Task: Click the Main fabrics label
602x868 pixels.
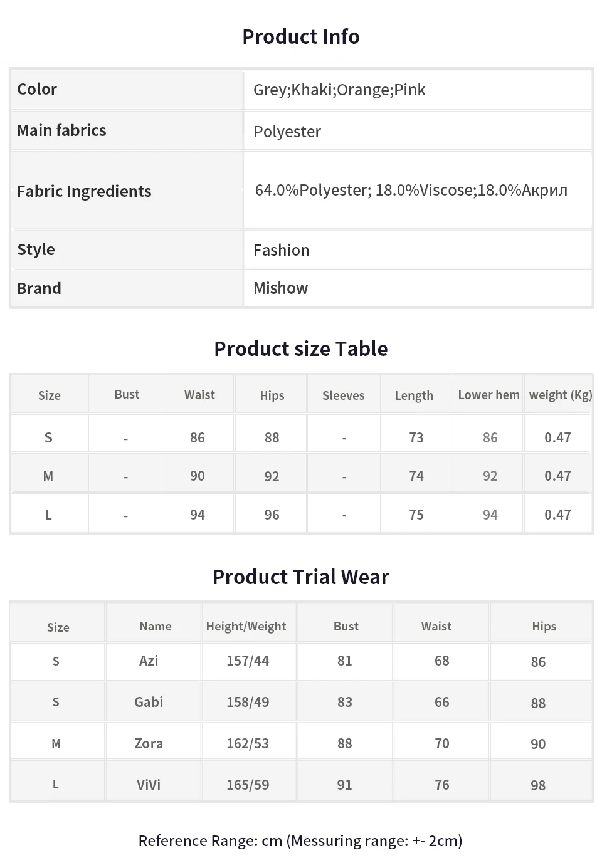Action: [61, 130]
